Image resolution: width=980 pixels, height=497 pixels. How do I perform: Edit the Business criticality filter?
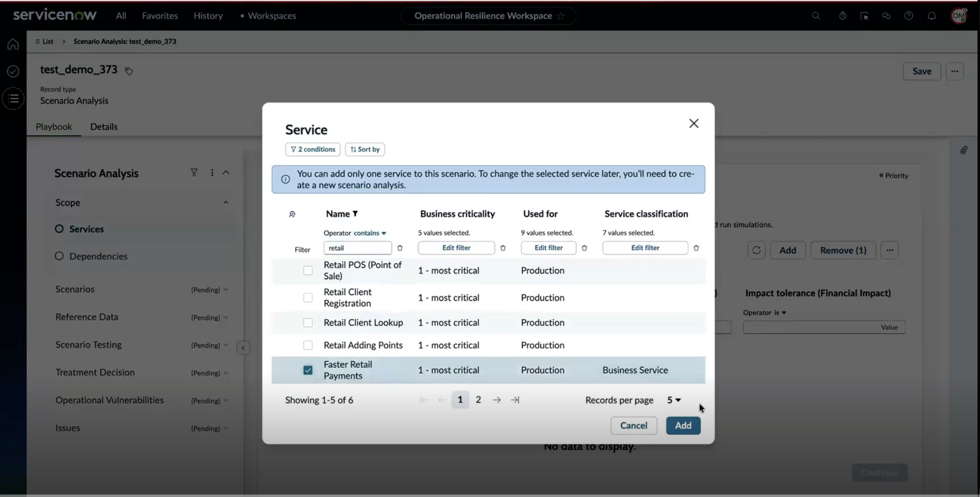[x=456, y=248]
